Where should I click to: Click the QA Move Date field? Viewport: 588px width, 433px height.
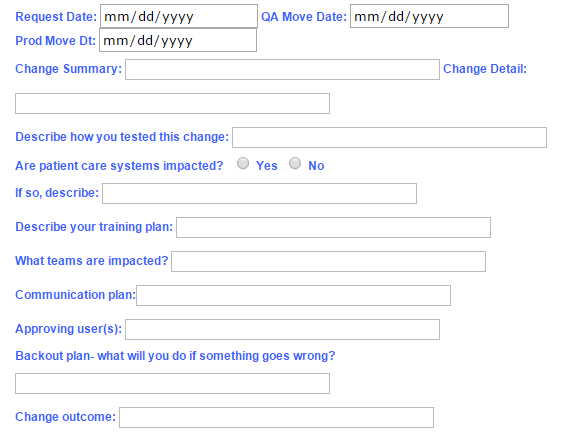click(429, 16)
